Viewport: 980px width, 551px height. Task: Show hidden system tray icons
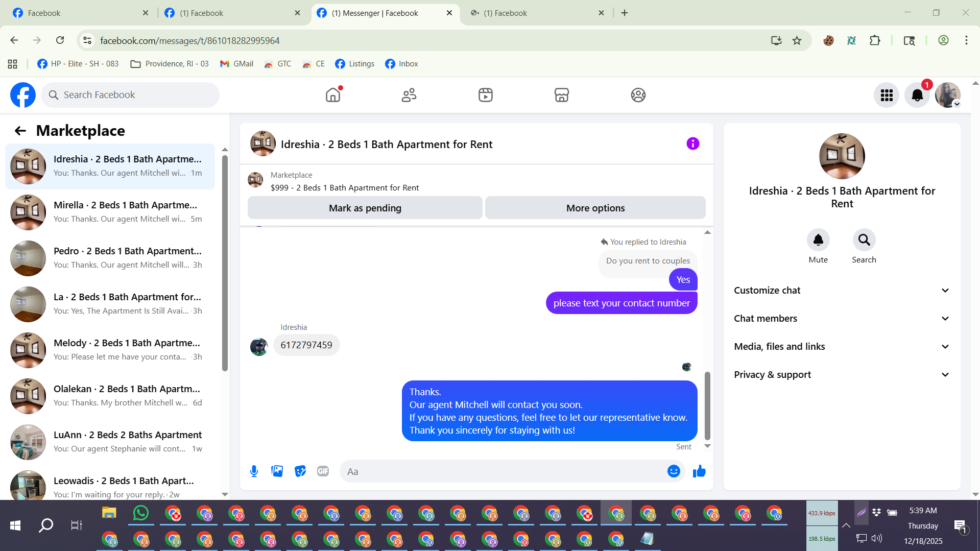coord(846,525)
